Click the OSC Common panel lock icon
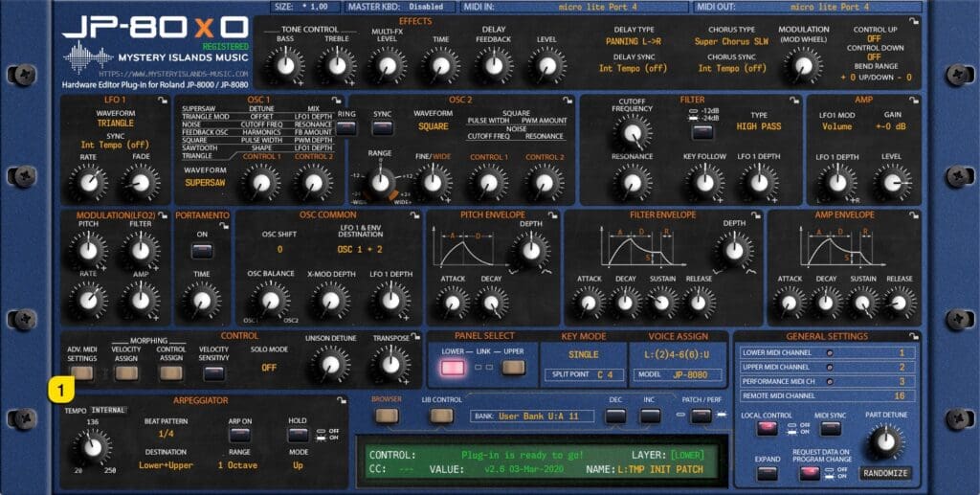The height and width of the screenshot is (495, 980). coord(415,215)
